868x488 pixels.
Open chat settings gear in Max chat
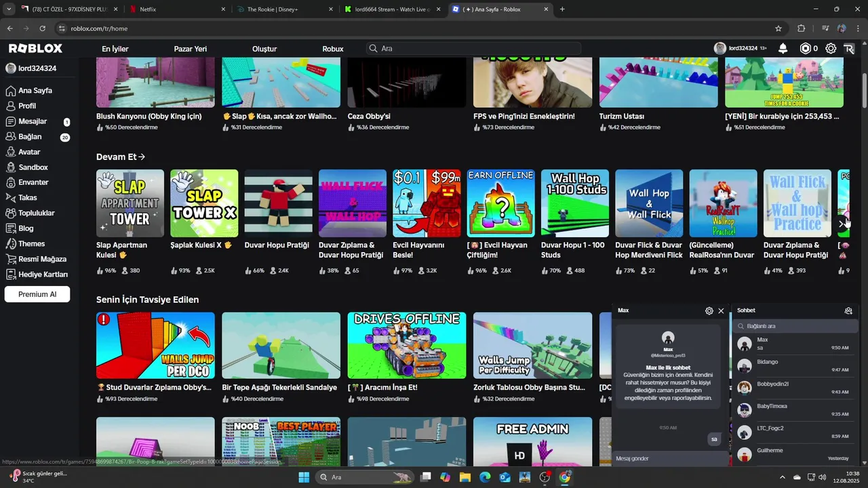709,311
